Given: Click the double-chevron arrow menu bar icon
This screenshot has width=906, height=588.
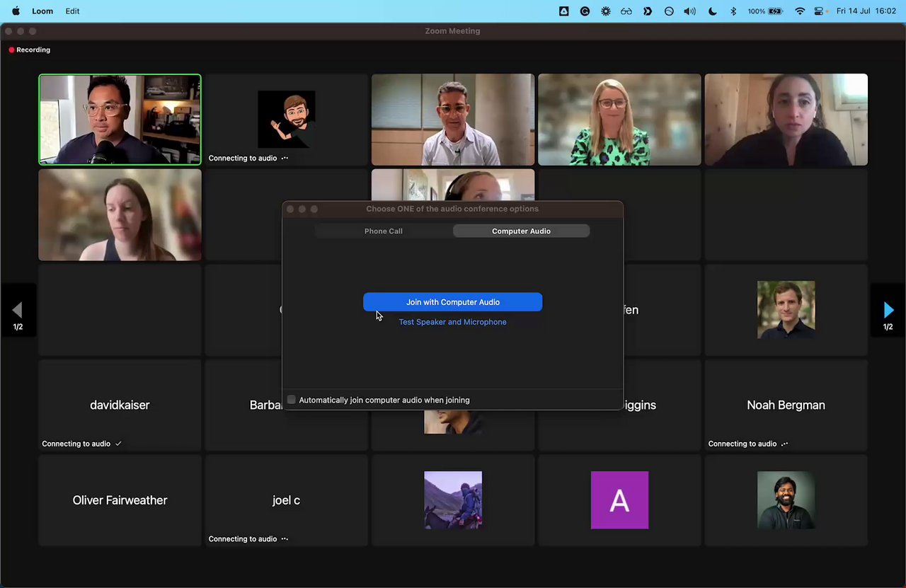Looking at the screenshot, I should 648,11.
